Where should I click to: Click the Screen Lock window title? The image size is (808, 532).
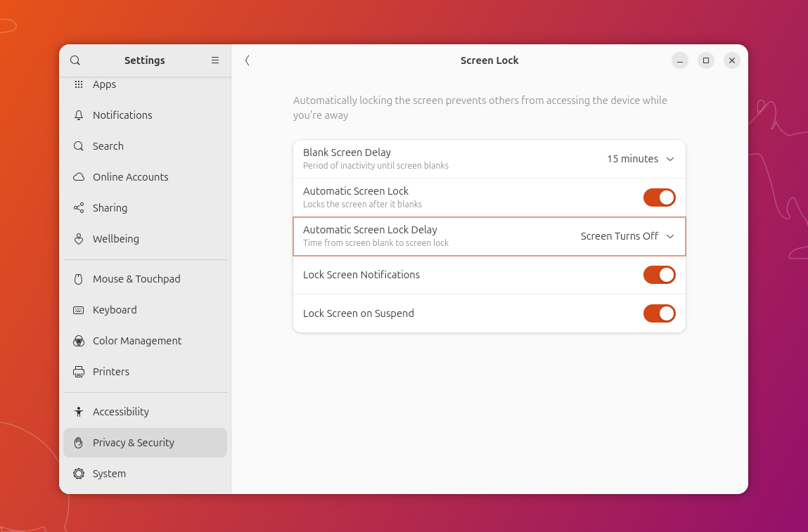[489, 60]
